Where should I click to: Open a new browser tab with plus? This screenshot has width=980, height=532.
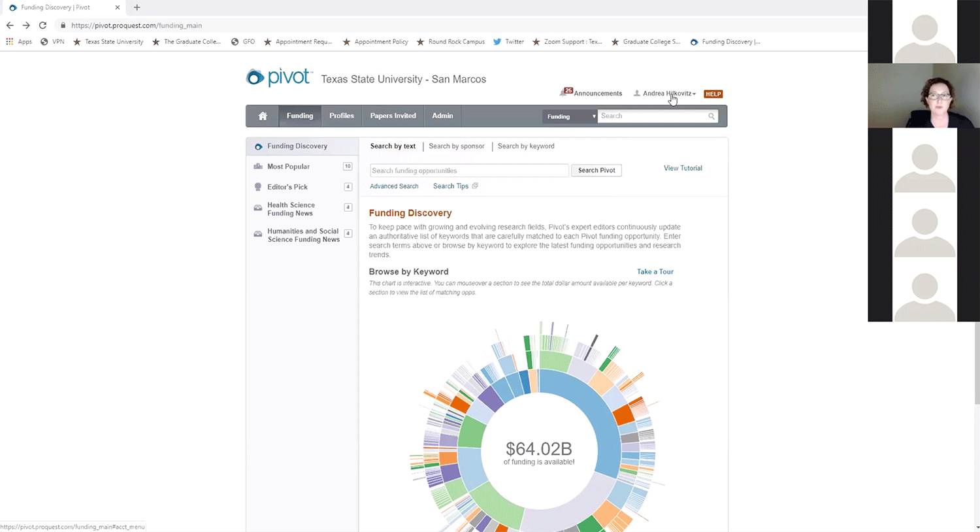137,7
